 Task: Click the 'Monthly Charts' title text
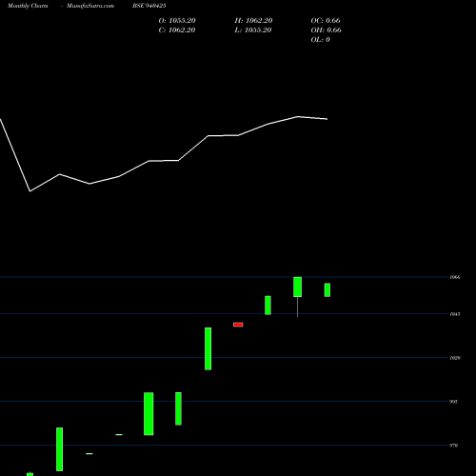click(28, 6)
